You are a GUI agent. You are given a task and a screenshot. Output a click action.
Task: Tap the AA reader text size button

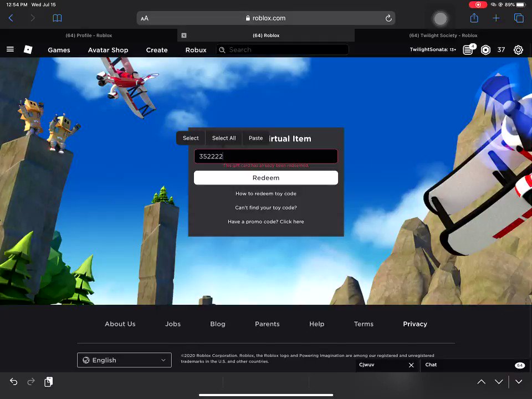[145, 18]
